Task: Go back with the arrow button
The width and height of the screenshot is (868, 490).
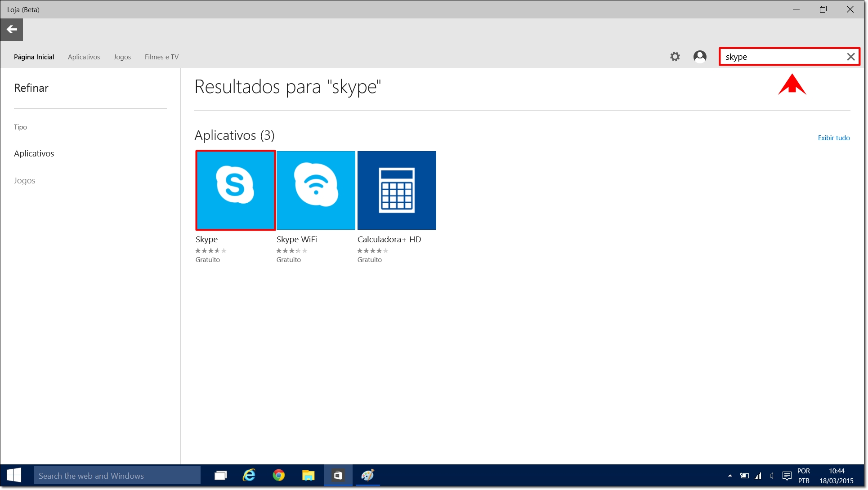Action: click(x=12, y=30)
